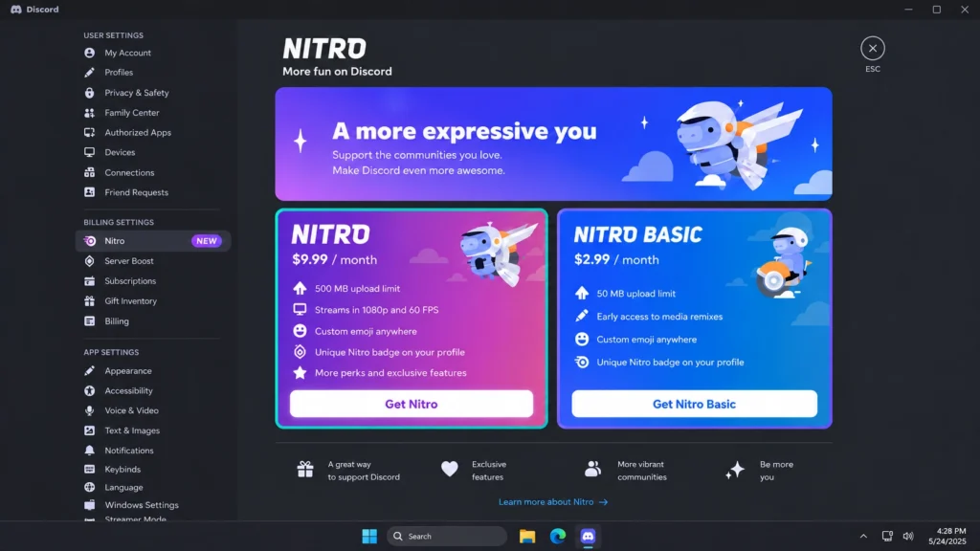The height and width of the screenshot is (551, 980).
Task: Click the taskbar Search box
Action: click(x=447, y=536)
